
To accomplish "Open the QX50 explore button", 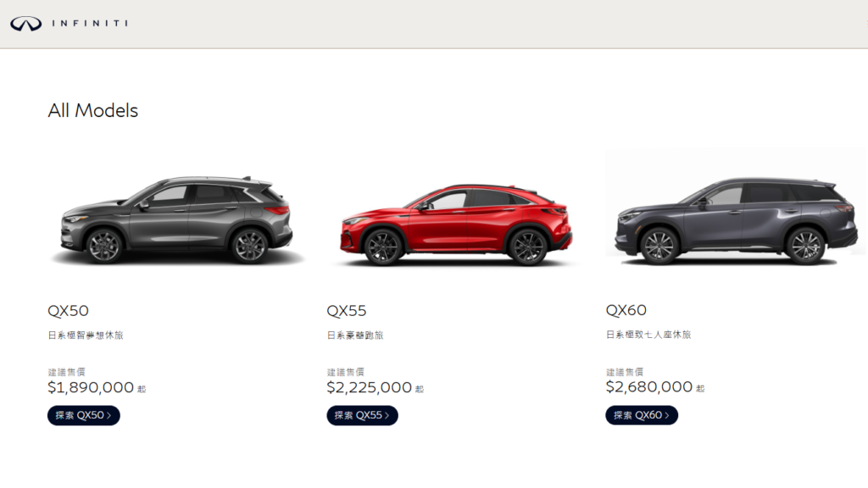I will click(x=84, y=415).
